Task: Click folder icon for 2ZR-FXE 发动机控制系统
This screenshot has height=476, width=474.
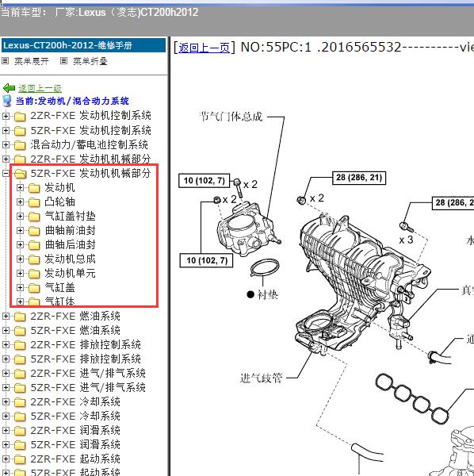Action: (20, 117)
